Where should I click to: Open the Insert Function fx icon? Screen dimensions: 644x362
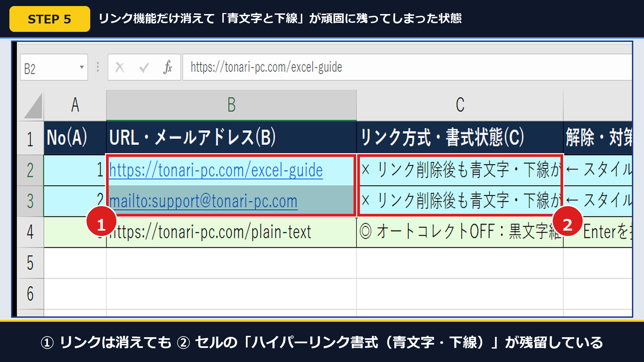pos(168,67)
